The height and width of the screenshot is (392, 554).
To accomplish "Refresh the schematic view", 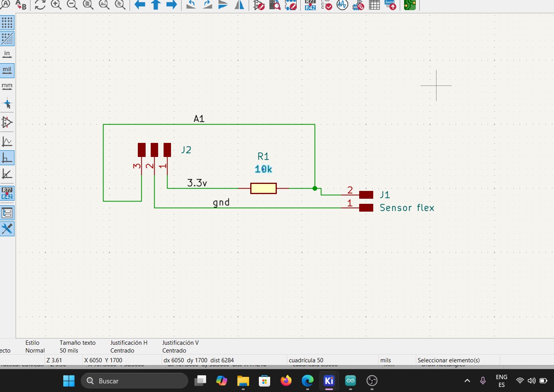I will click(40, 5).
